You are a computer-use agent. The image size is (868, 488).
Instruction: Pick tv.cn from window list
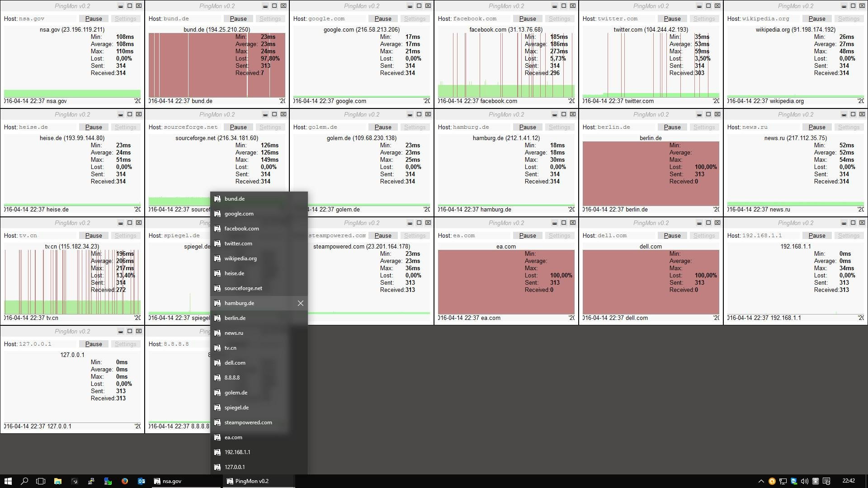click(259, 348)
